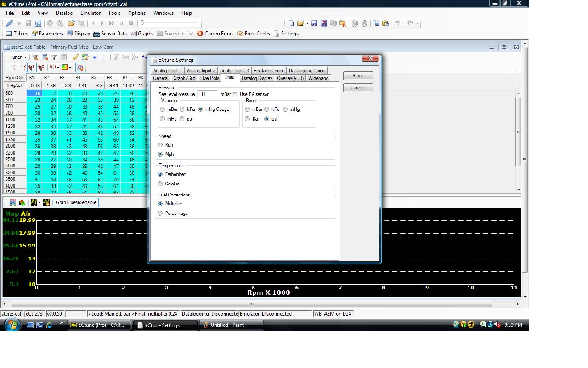Click the Graph beside table button

[x=76, y=202]
